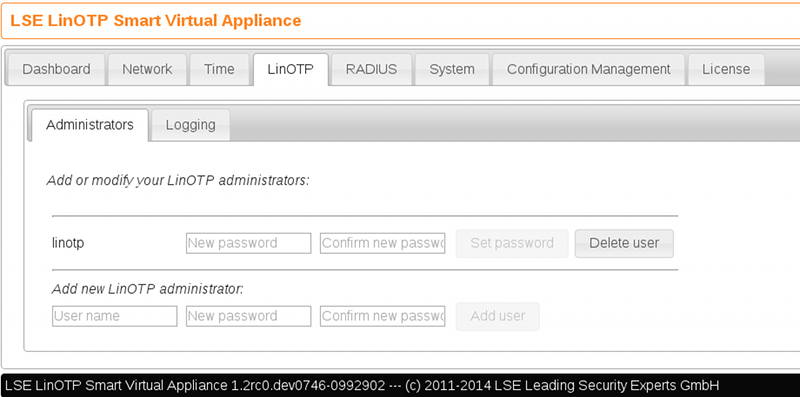This screenshot has height=397, width=800.
Task: Click the LSE LinOTP Smart Virtual Appliance heading
Action: coord(156,21)
